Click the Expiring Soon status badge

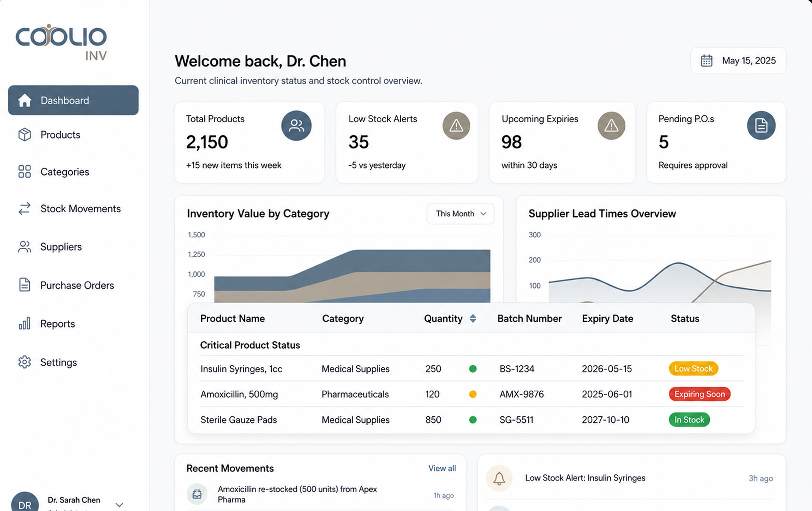click(x=699, y=394)
